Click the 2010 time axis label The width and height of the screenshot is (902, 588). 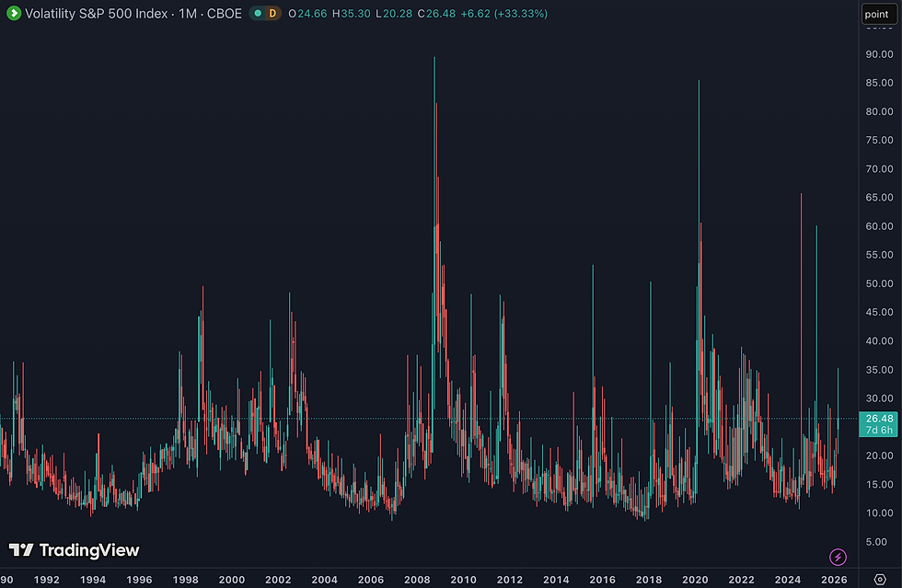tap(463, 580)
